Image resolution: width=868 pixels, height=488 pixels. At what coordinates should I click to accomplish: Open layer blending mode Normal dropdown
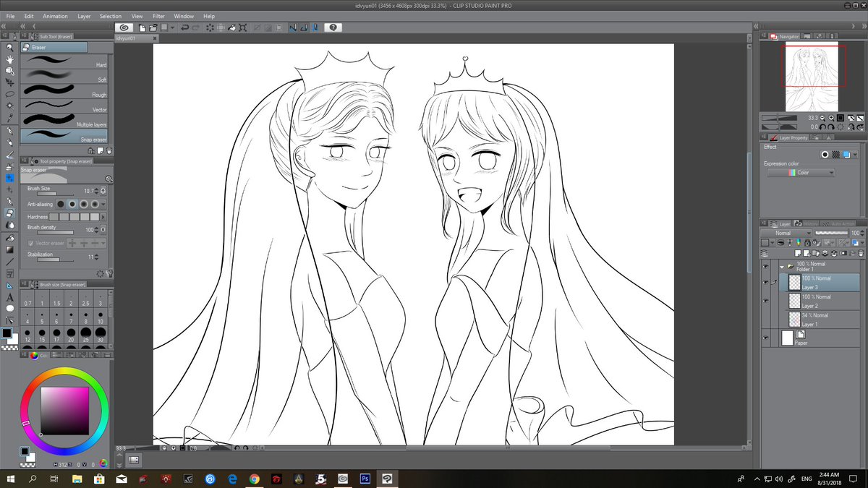point(787,233)
